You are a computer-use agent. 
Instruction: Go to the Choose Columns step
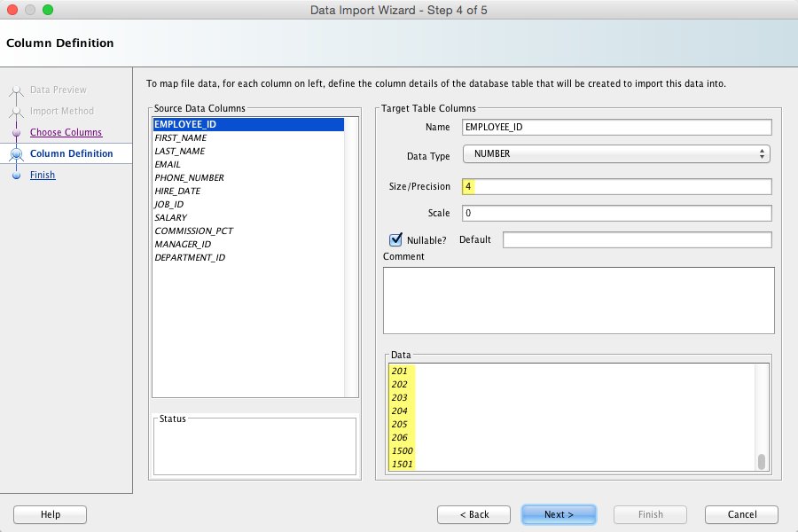click(x=66, y=132)
